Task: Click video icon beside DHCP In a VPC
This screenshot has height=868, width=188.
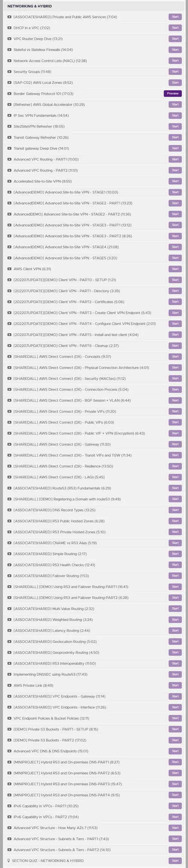Action: 9,28
